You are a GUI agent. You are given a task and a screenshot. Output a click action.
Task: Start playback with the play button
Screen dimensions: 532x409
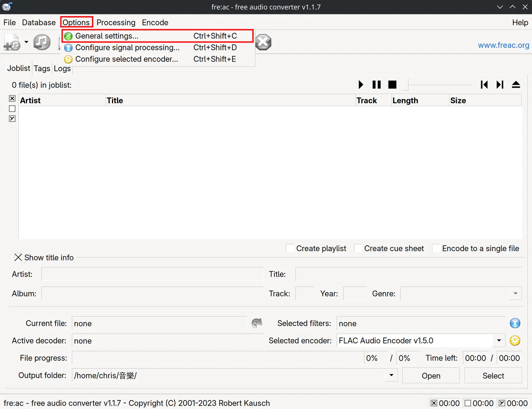361,85
